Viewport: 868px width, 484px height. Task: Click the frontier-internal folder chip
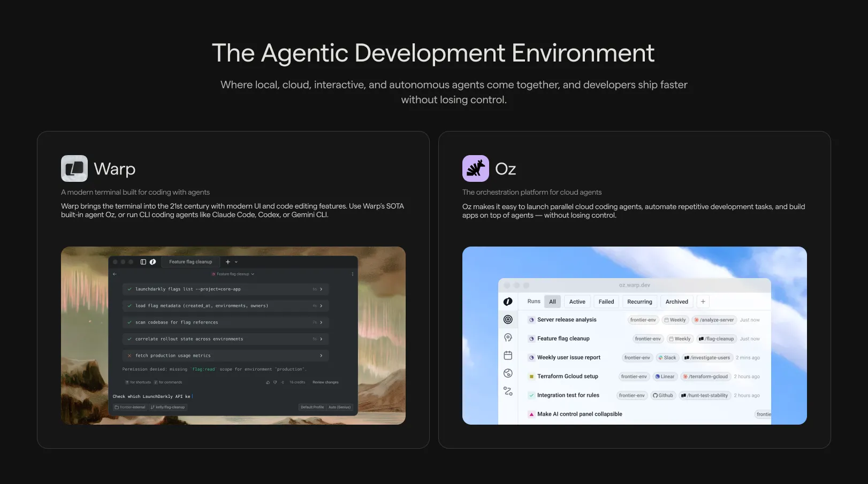130,407
